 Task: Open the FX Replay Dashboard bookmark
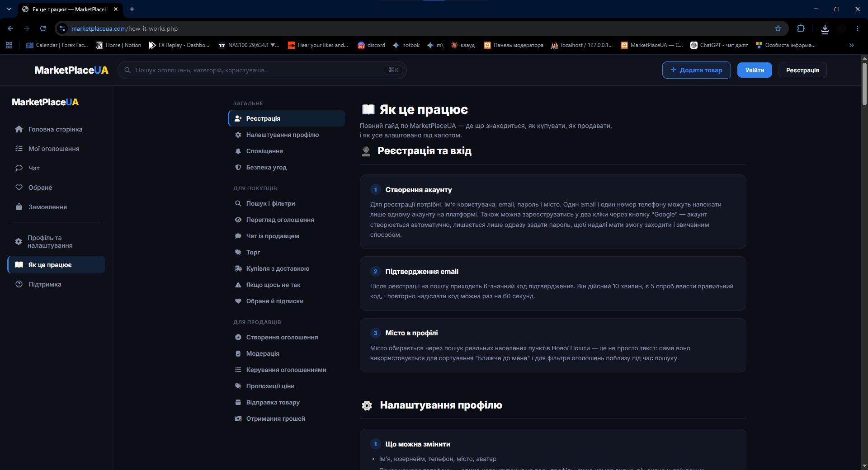(179, 45)
